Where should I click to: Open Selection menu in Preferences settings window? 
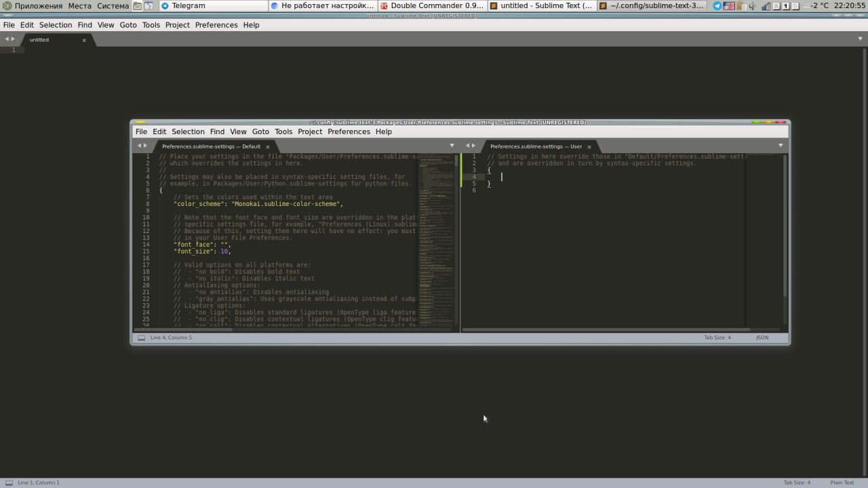[188, 131]
